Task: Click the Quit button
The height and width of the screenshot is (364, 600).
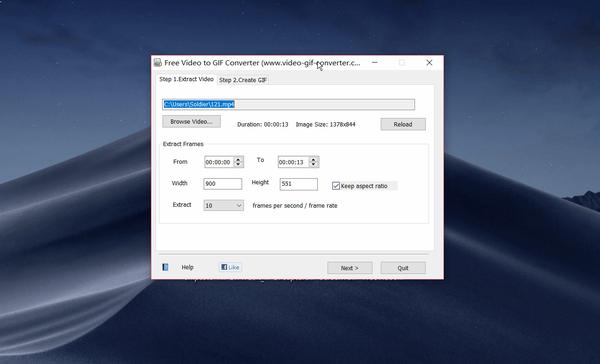Action: tap(403, 268)
